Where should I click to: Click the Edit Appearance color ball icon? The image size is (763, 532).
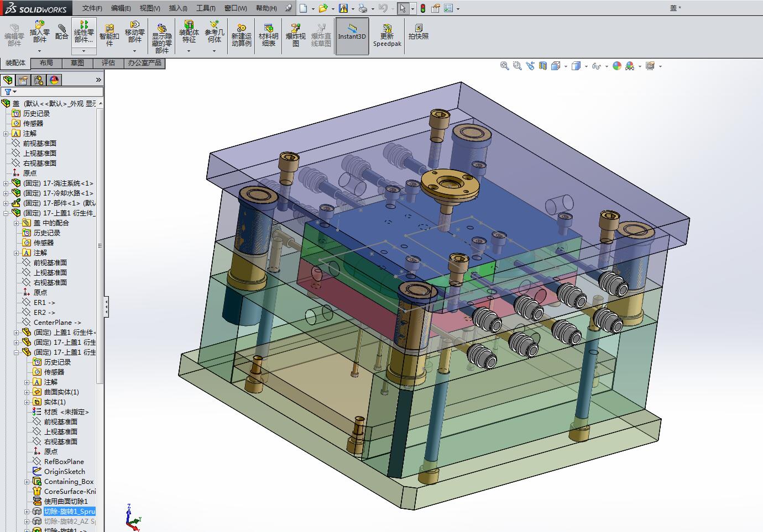pos(617,66)
